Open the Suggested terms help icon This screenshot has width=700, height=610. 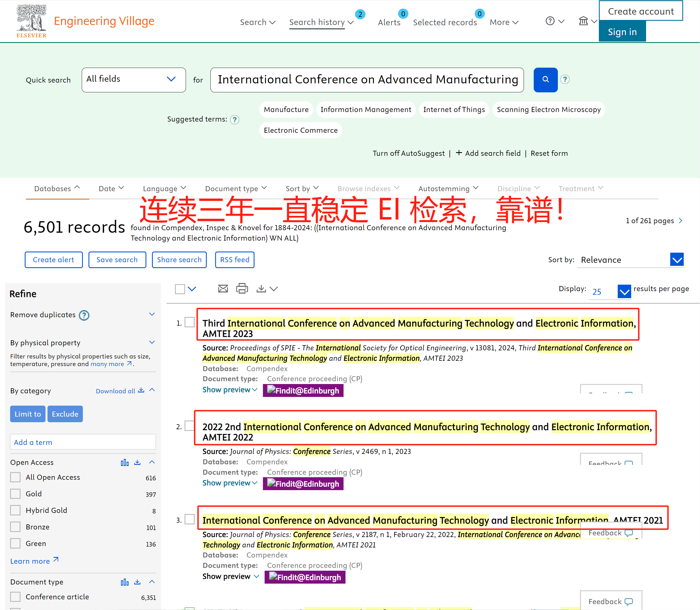click(x=235, y=120)
